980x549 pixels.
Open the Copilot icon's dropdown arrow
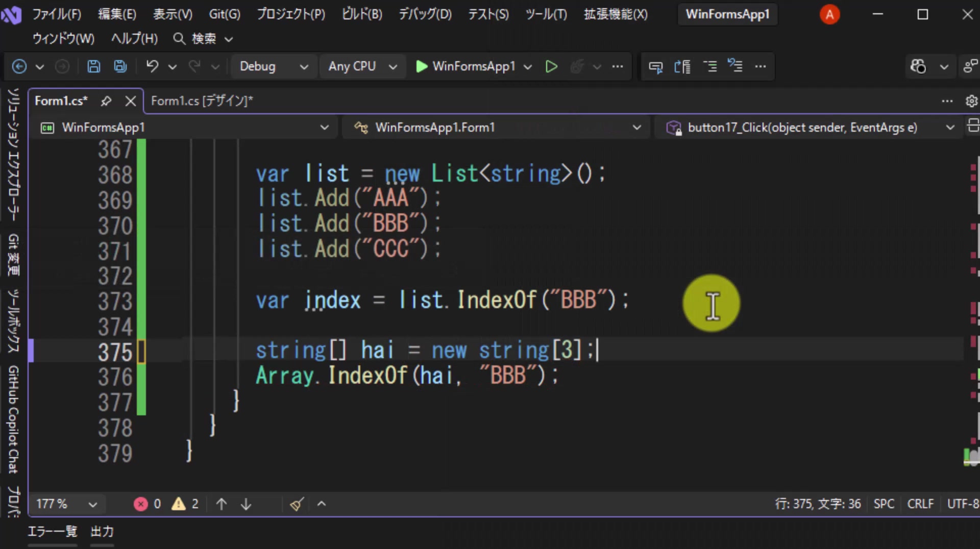coord(944,67)
